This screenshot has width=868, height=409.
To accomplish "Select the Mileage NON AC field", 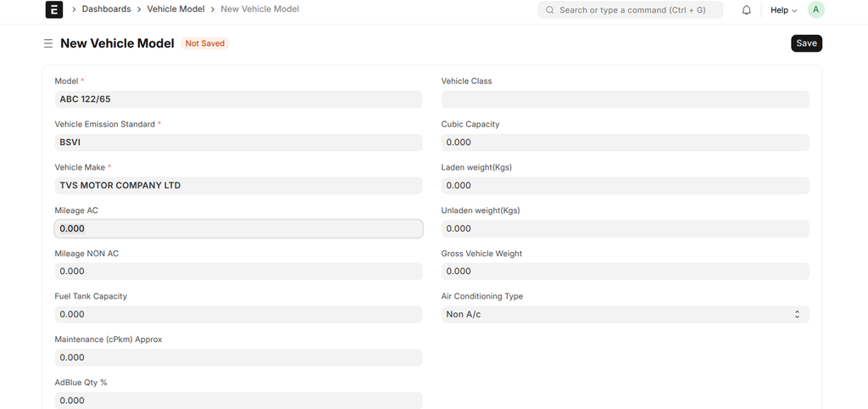I will coord(238,272).
